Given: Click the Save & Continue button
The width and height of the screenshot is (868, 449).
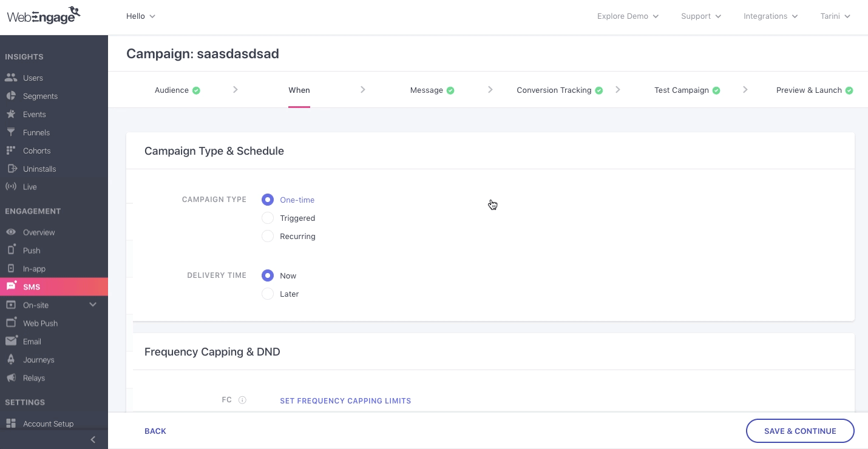Looking at the screenshot, I should coord(800,431).
